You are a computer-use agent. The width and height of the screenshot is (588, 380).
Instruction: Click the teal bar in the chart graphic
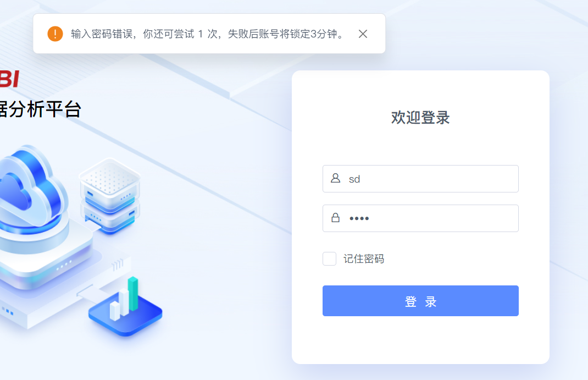point(133,294)
